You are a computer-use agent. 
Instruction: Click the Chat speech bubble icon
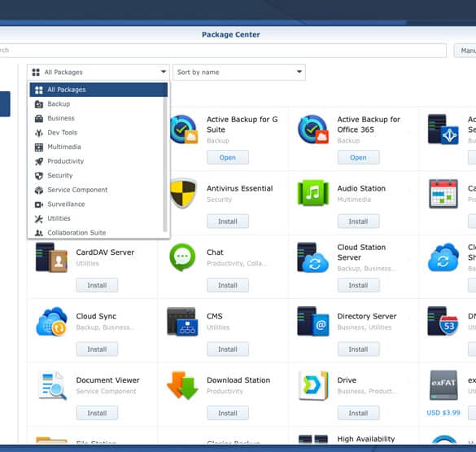tap(182, 257)
